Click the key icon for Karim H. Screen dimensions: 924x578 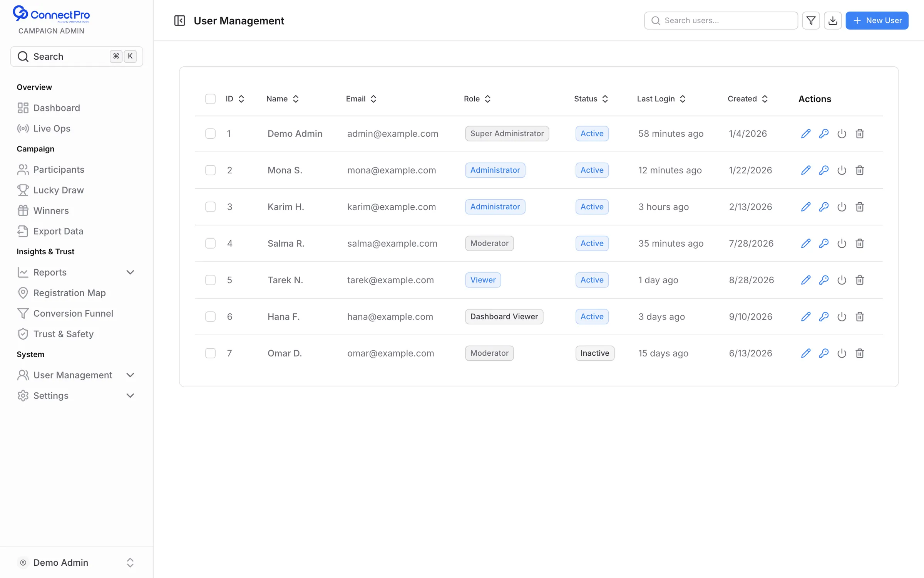coord(824,207)
